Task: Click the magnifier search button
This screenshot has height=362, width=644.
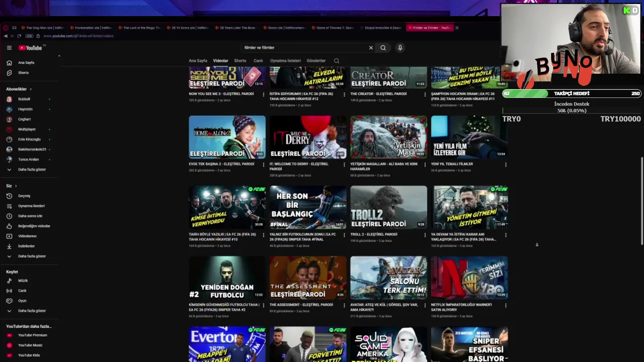Action: [x=383, y=48]
